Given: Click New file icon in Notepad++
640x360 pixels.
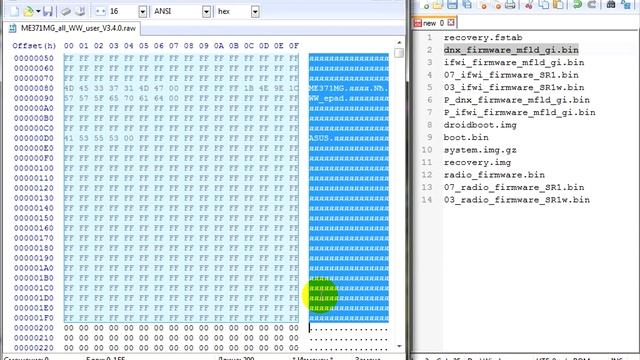Looking at the screenshot, I should coord(426,4).
